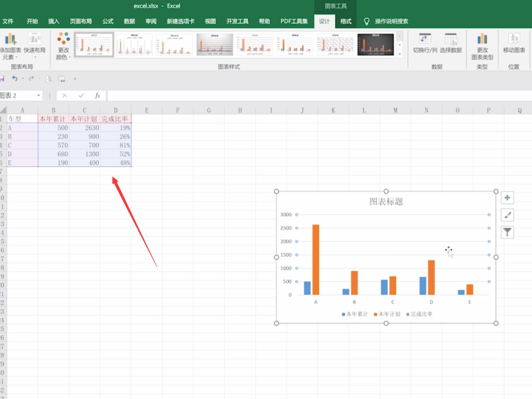Click the chart elements plus button
The height and width of the screenshot is (399, 532).
tap(507, 198)
